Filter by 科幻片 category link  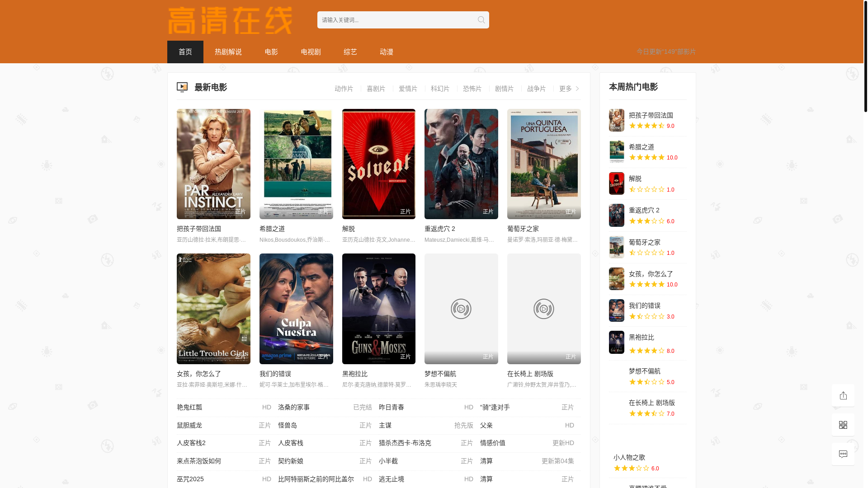[440, 89]
